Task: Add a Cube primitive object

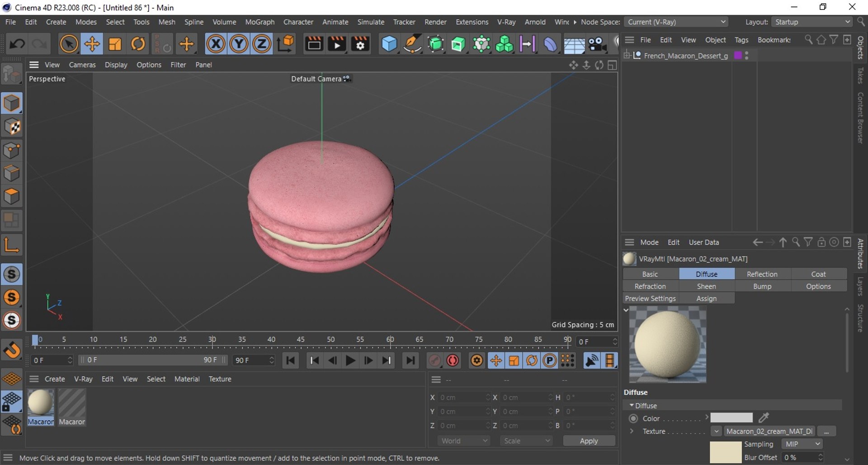Action: [389, 44]
